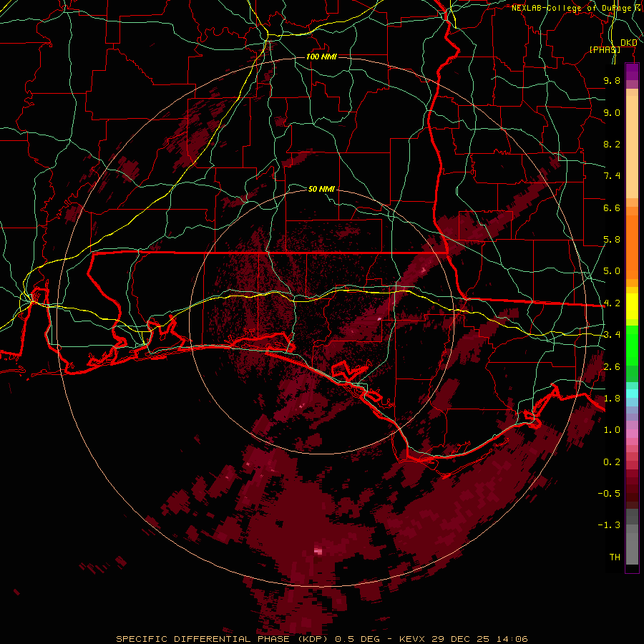
Task: Pick the yellow segment of the color bar
Action: click(632, 306)
